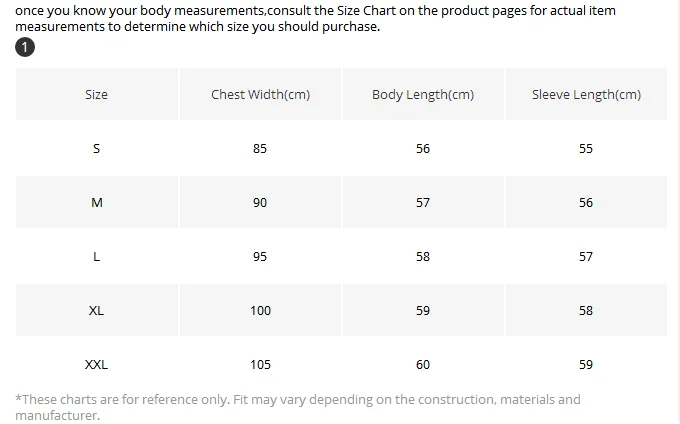680x424 pixels.
Task: Click chest width value 85
Action: pos(260,148)
